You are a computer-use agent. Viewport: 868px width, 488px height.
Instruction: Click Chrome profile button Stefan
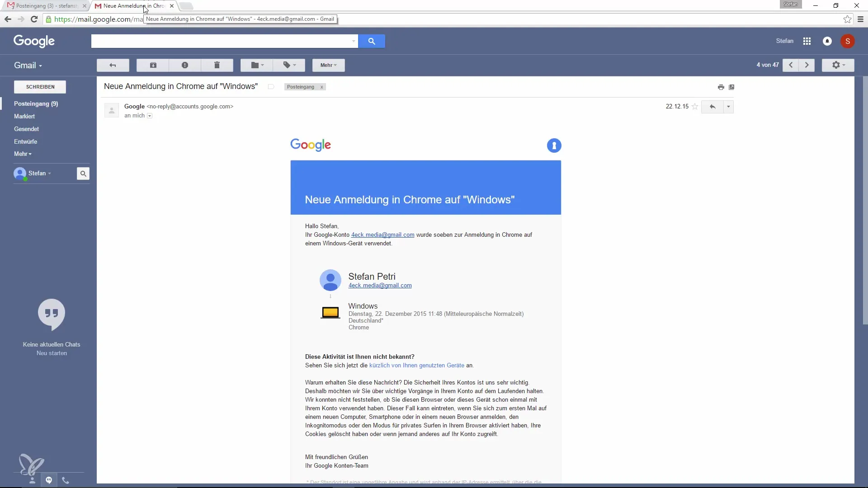(791, 5)
